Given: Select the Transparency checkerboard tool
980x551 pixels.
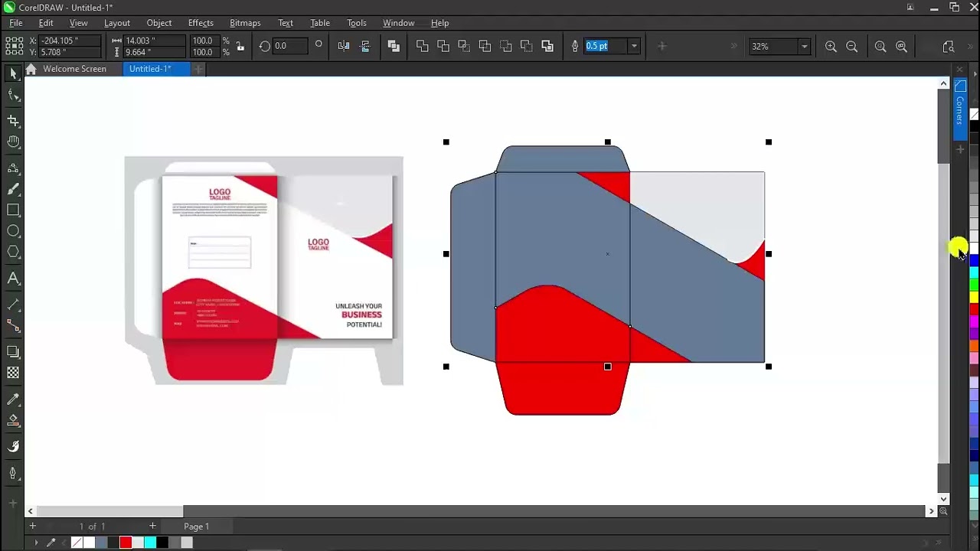Looking at the screenshot, I should (13, 373).
